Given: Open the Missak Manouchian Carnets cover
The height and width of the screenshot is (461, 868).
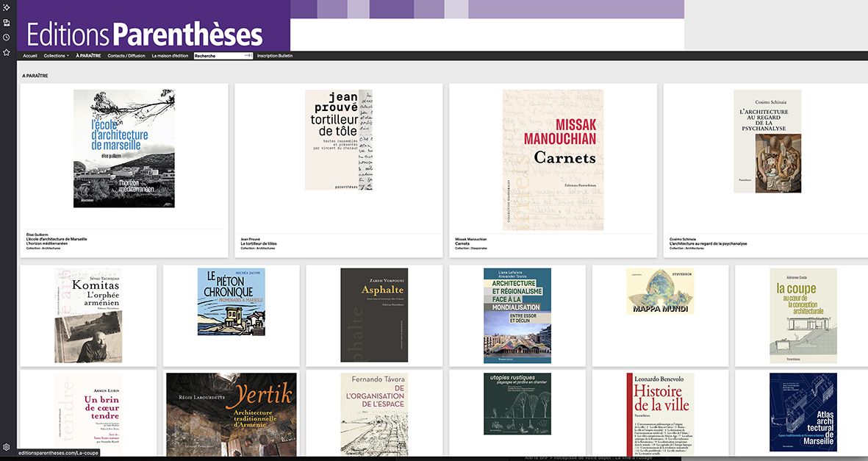Looking at the screenshot, I should (x=553, y=149).
